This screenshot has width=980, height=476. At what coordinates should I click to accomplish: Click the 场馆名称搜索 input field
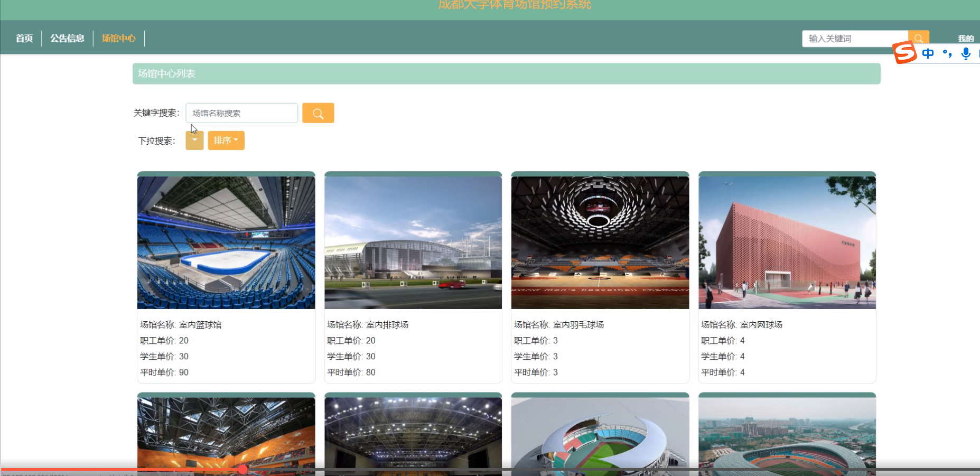click(x=242, y=113)
